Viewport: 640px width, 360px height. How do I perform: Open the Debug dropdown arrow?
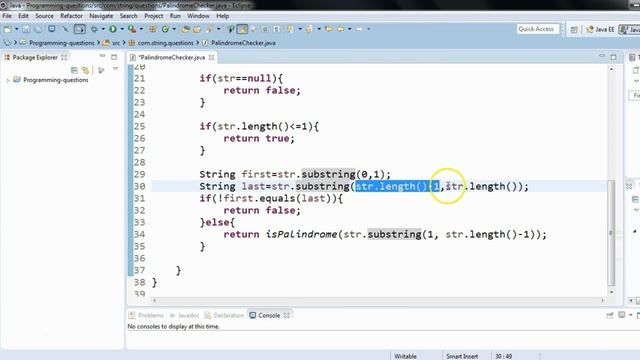click(103, 29)
